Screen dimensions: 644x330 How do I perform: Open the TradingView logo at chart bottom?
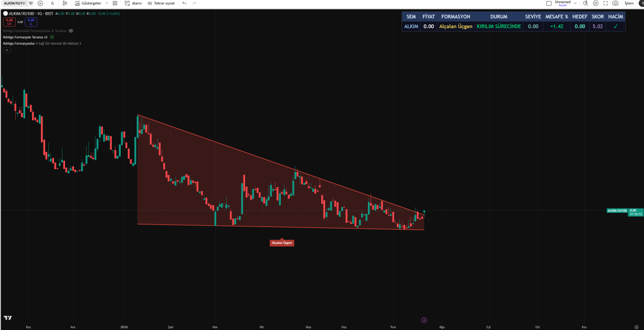9,317
